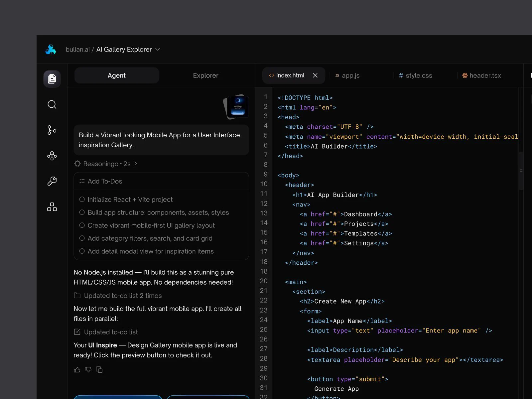Click the thumbs up icon
The image size is (532, 399).
click(x=77, y=370)
